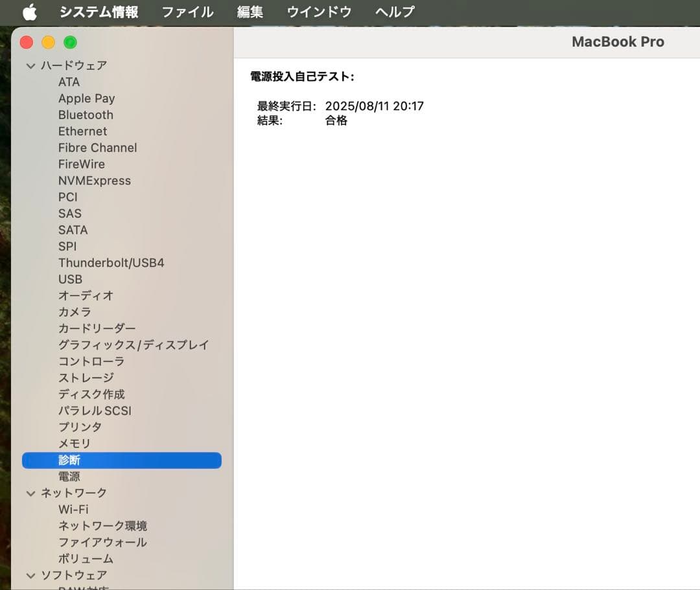Viewport: 700px width, 590px height.
Task: Collapse the ハードウェア section
Action: (x=30, y=65)
